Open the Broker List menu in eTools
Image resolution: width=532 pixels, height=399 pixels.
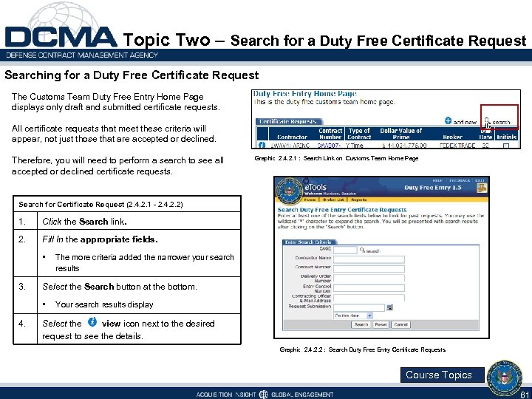pyautogui.click(x=333, y=199)
